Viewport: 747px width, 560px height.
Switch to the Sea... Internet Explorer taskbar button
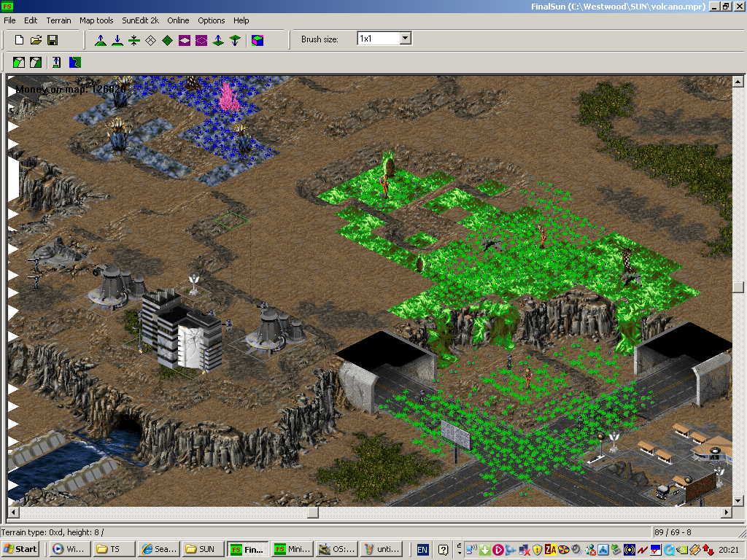click(x=158, y=549)
